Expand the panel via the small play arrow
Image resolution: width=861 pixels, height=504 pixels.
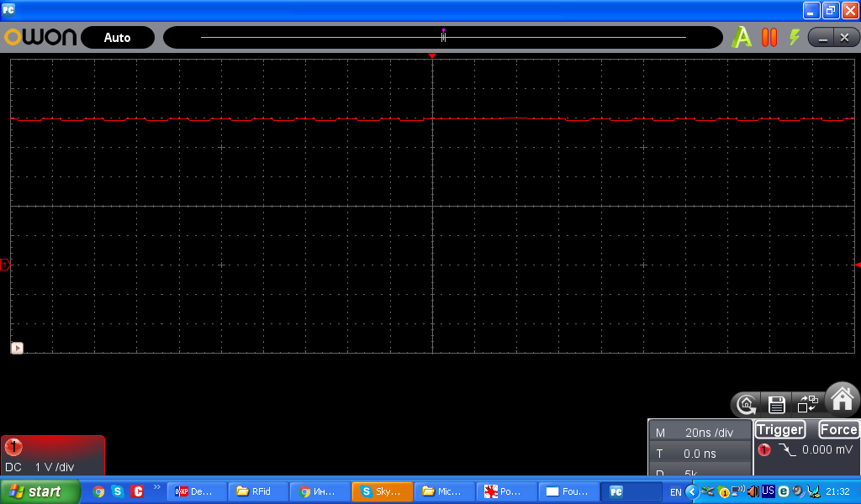[x=17, y=348]
